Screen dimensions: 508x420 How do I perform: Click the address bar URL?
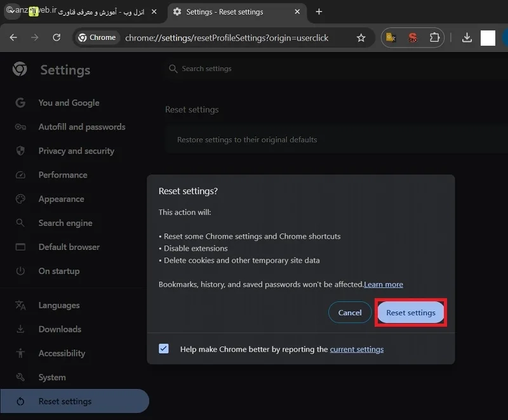click(x=227, y=38)
